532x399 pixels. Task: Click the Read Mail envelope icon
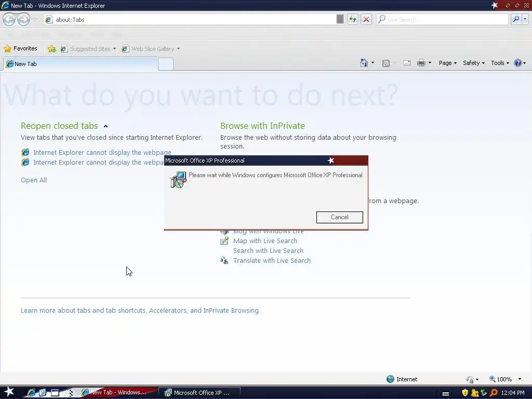tap(407, 63)
